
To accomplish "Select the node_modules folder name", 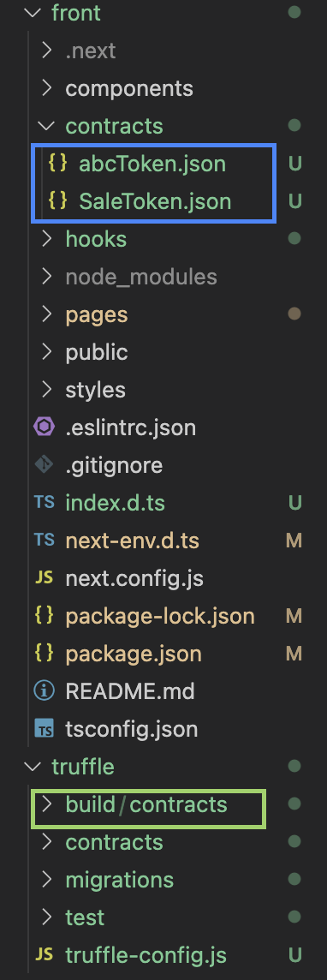I will pyautogui.click(x=141, y=277).
